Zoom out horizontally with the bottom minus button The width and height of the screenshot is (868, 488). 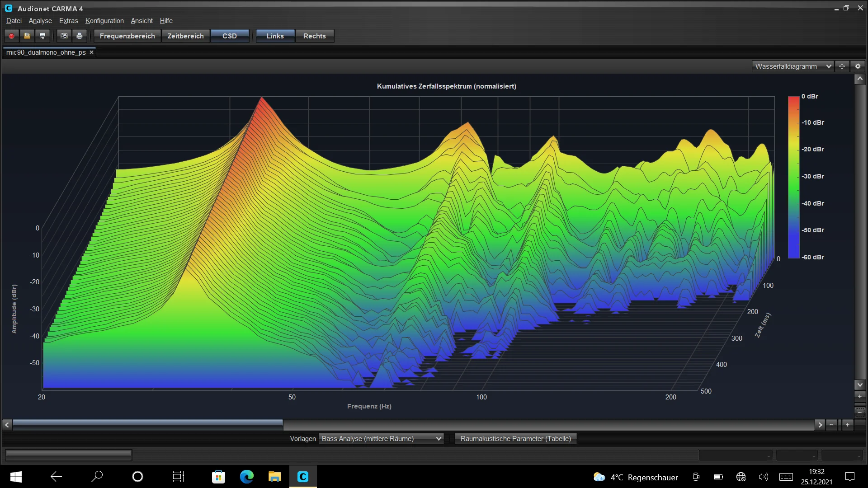pyautogui.click(x=831, y=425)
